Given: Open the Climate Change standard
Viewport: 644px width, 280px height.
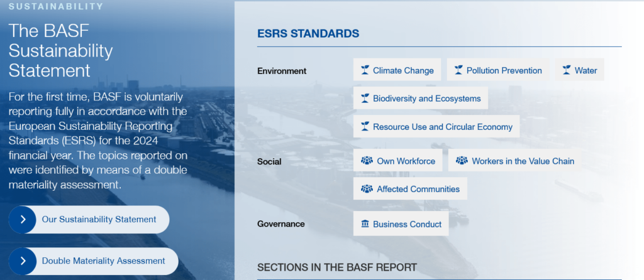Looking at the screenshot, I should [x=397, y=70].
